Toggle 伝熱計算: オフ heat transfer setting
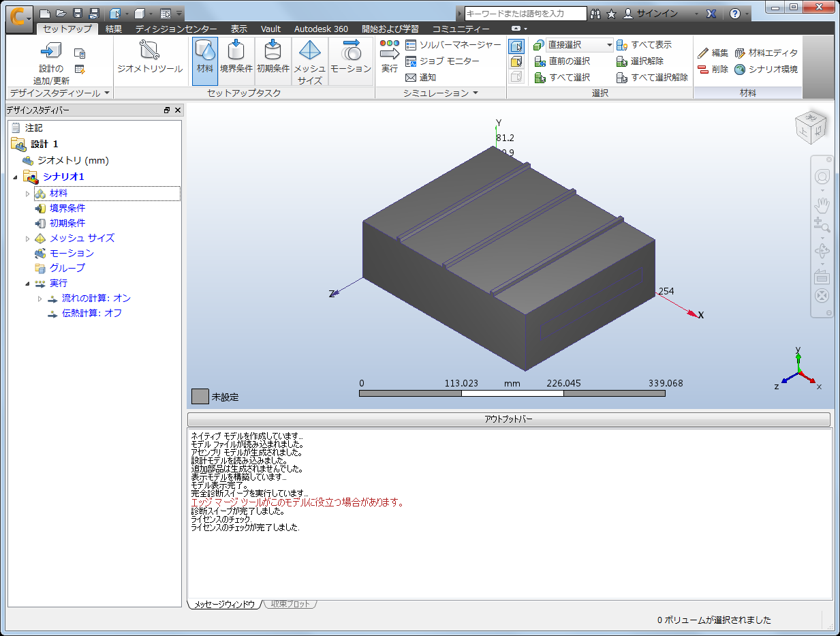This screenshot has width=840, height=636. click(84, 314)
